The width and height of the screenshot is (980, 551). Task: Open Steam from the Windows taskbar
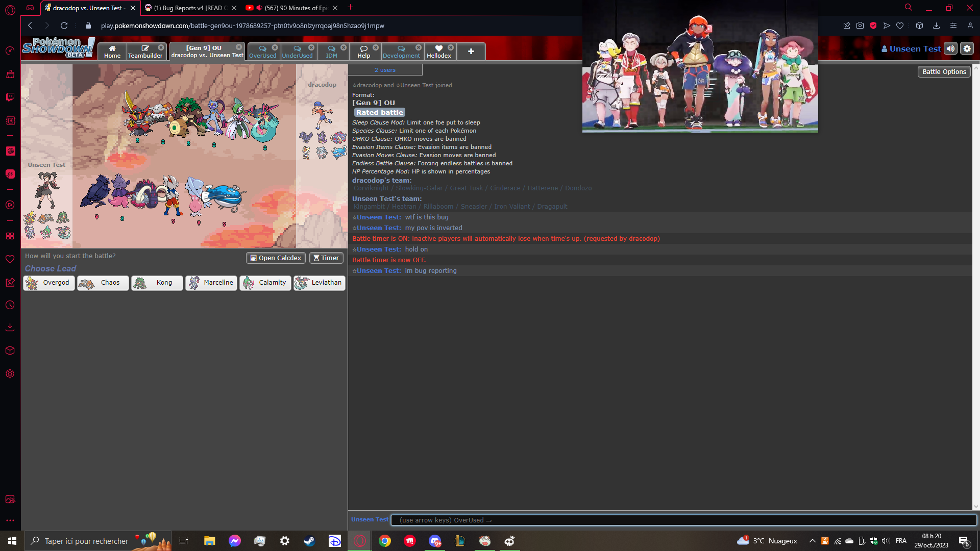309,541
